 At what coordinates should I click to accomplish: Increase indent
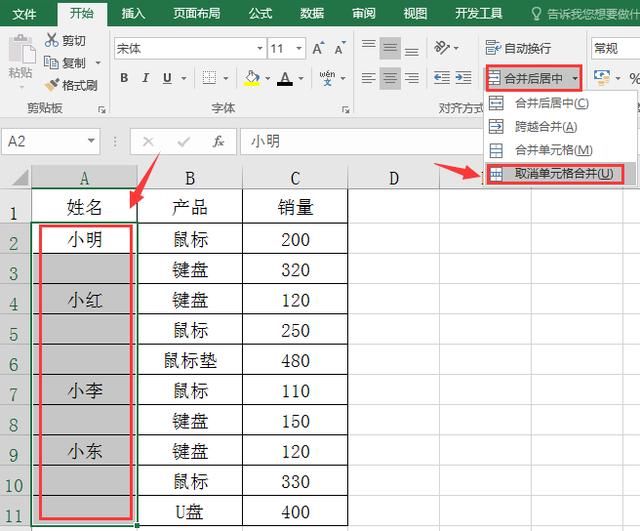(463, 78)
